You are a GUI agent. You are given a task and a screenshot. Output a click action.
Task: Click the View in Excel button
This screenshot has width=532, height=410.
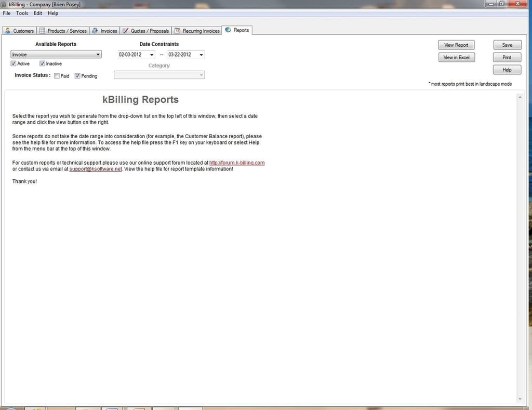(456, 57)
